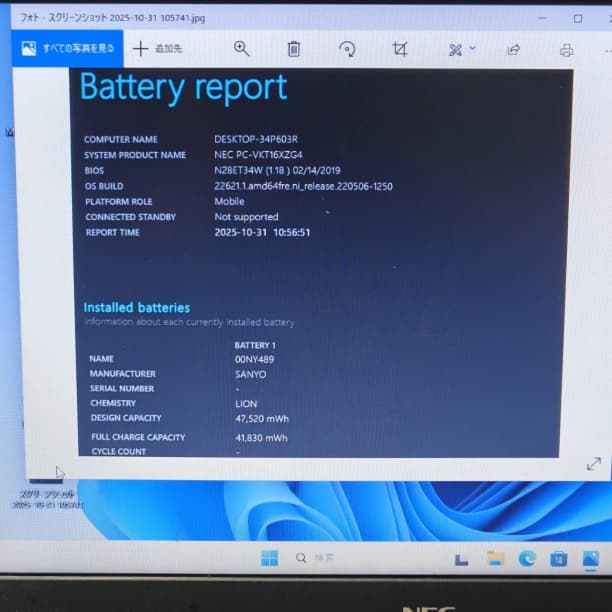The image size is (612, 612).
Task: Maximize the Photos window
Action: (x=578, y=18)
